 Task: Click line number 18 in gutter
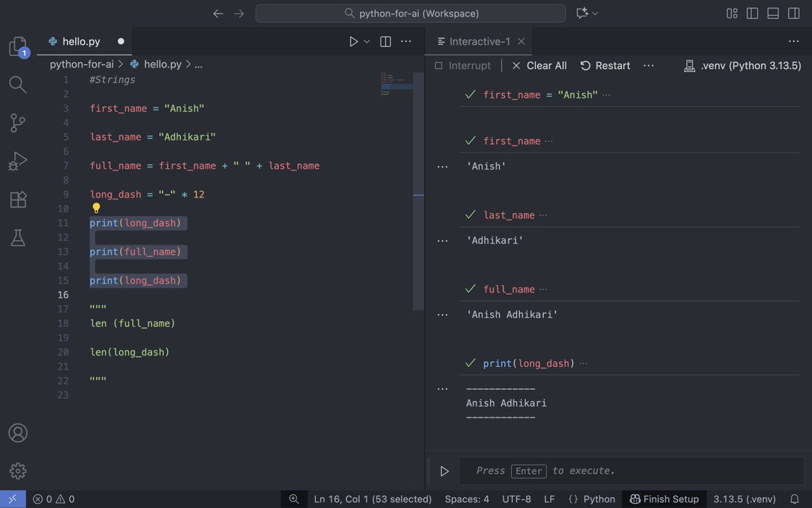[63, 324]
